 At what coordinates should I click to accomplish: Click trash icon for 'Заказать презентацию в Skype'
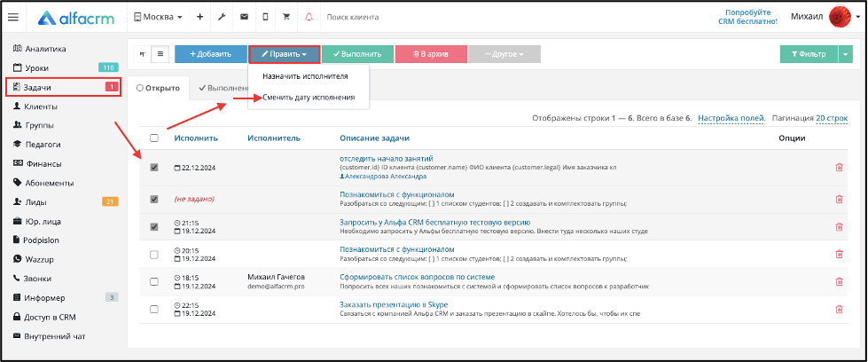tap(840, 310)
